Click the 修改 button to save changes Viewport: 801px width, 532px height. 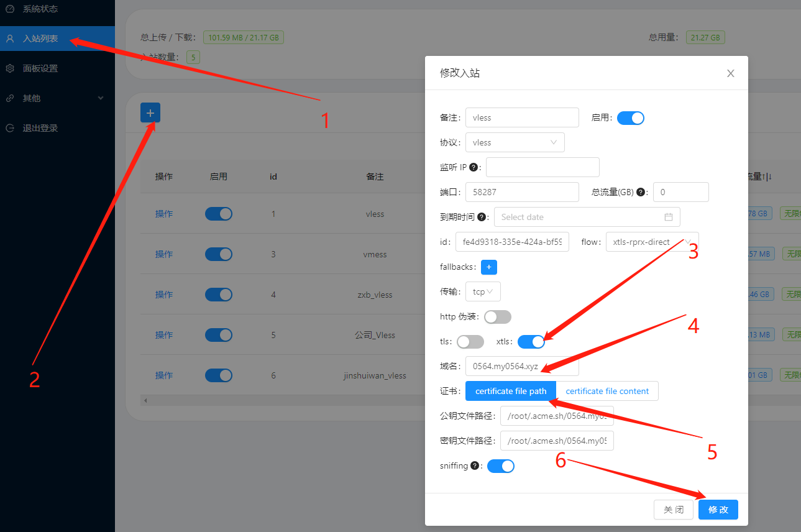coord(718,509)
